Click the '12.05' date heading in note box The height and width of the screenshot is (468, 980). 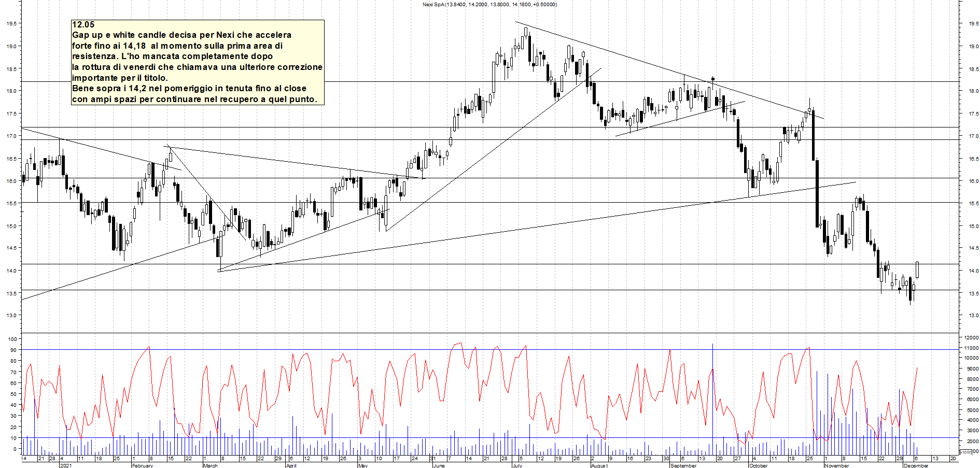point(83,24)
